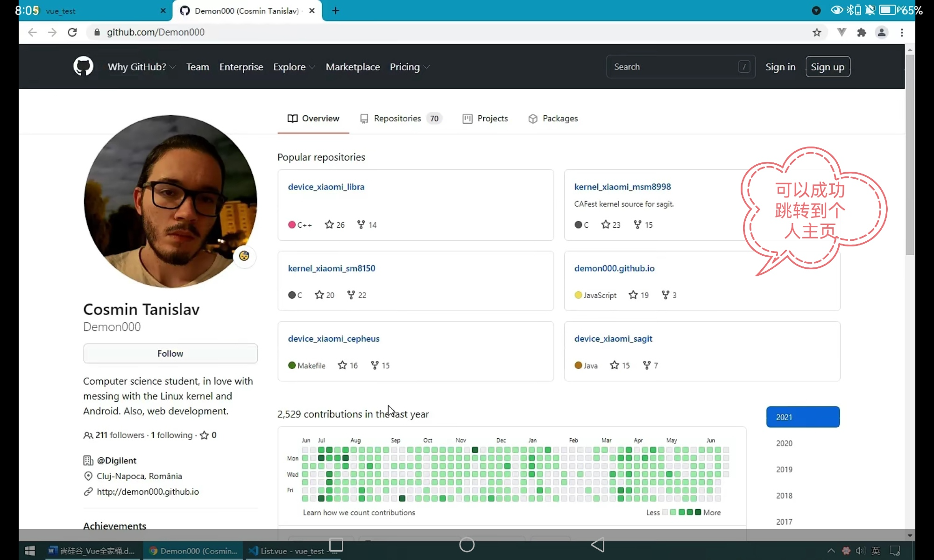Expand the Why GitHub? dropdown

tap(141, 67)
